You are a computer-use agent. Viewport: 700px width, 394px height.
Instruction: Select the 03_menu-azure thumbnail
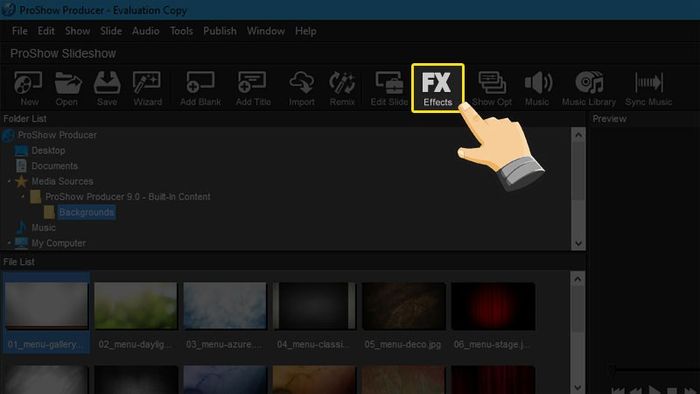coord(225,306)
